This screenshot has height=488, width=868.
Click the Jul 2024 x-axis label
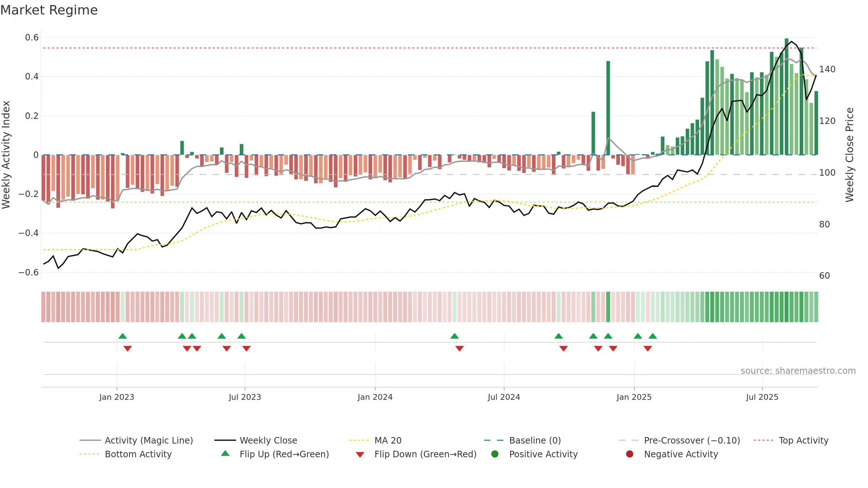(x=504, y=397)
